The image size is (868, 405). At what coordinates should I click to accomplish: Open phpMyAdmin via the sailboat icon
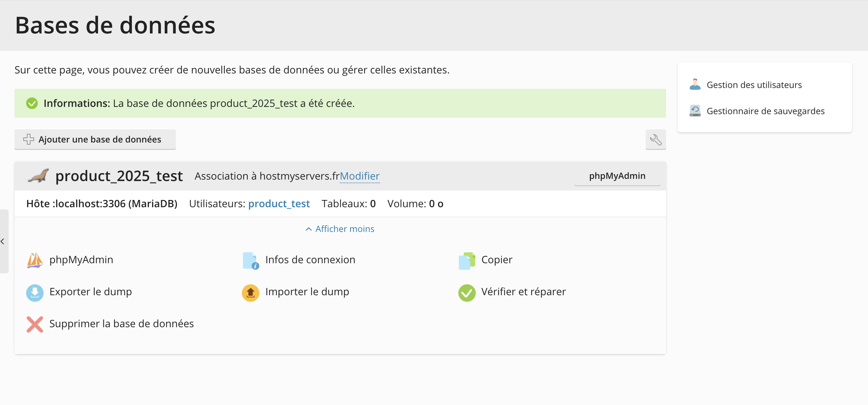pyautogui.click(x=35, y=260)
